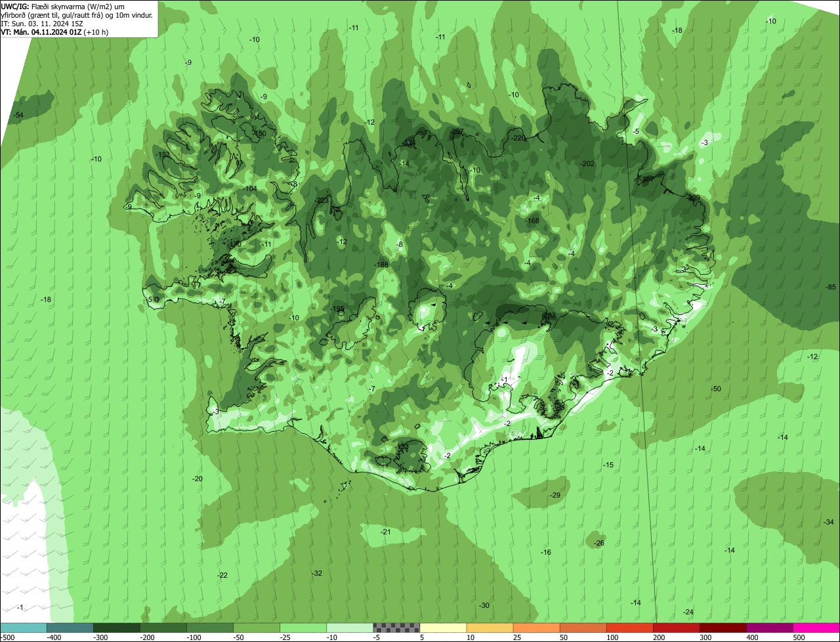Image resolution: width=840 pixels, height=642 pixels.
Task: Click the -34 value on the right edge
Action: 829,523
